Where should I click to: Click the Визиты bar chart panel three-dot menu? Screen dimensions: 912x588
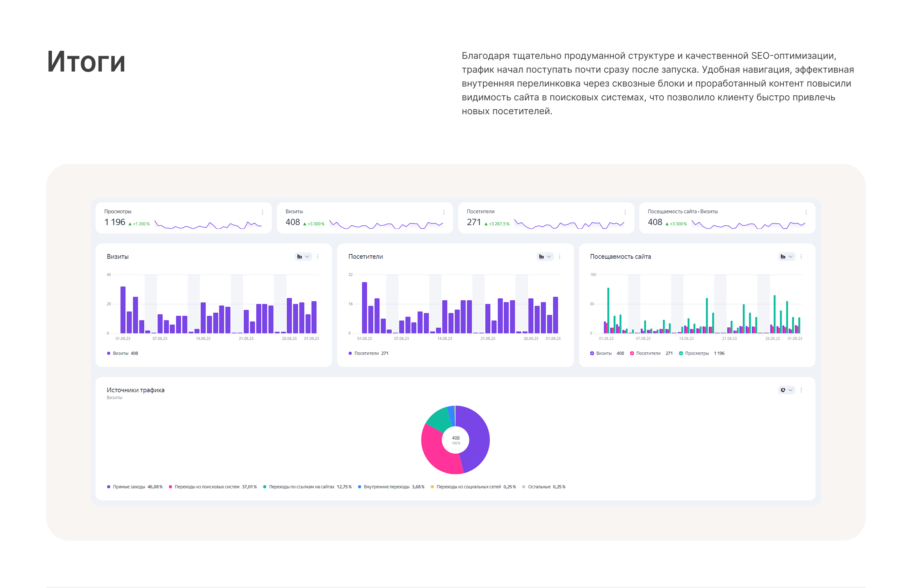click(318, 257)
